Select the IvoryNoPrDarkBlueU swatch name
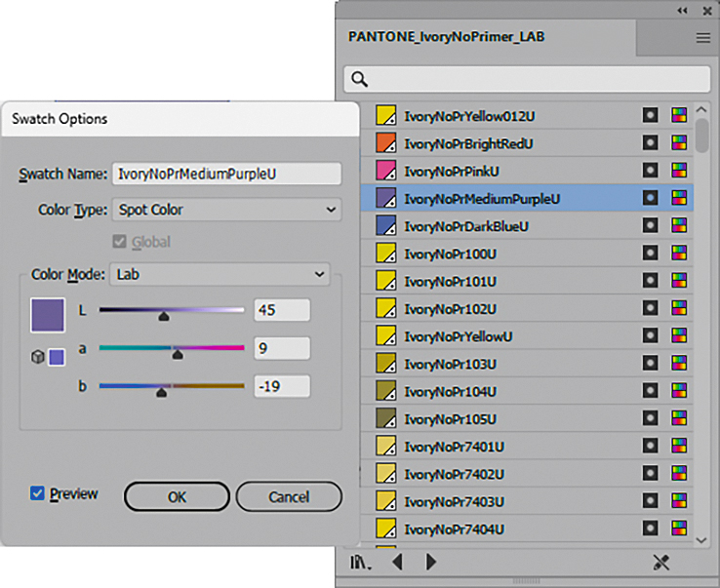This screenshot has width=720, height=588. 466,226
